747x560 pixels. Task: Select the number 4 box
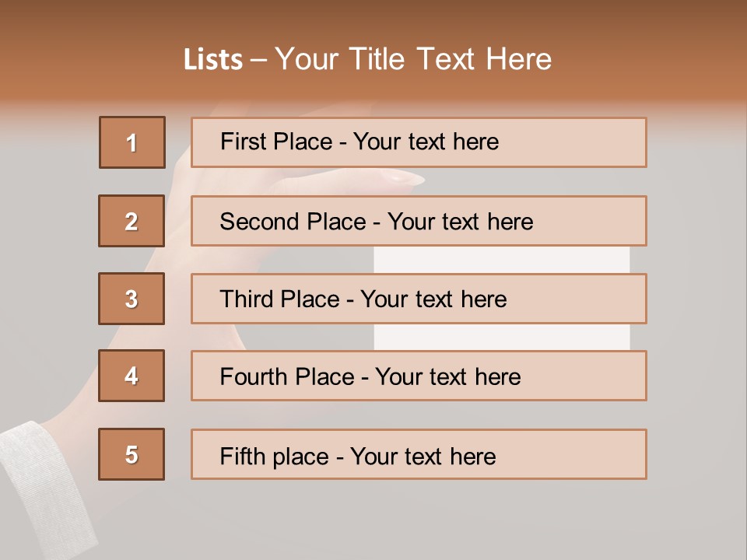132,376
